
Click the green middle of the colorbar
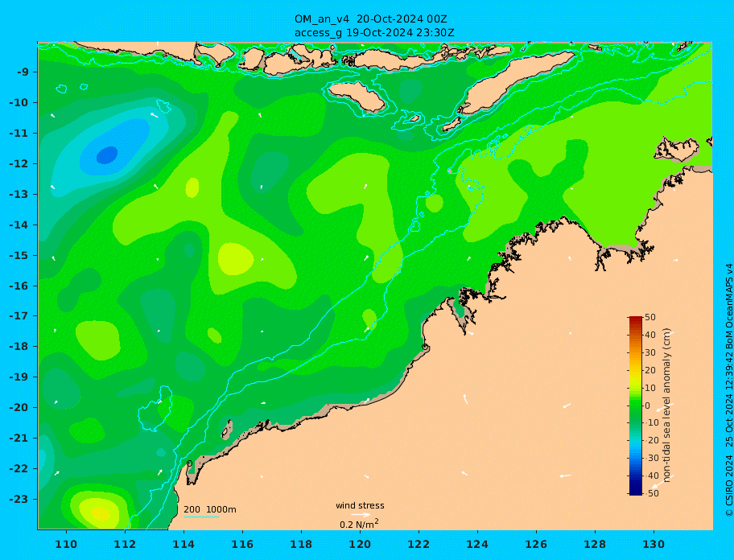click(x=635, y=406)
